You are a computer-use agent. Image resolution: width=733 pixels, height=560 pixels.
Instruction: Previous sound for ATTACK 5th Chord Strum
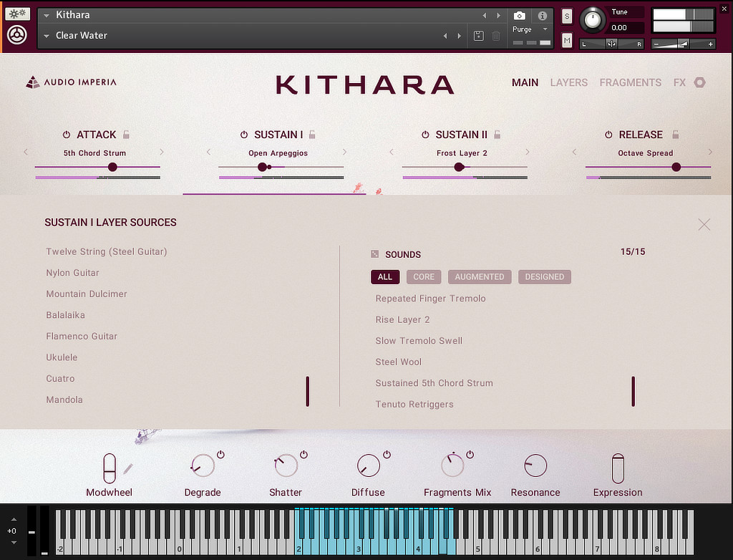(26, 152)
